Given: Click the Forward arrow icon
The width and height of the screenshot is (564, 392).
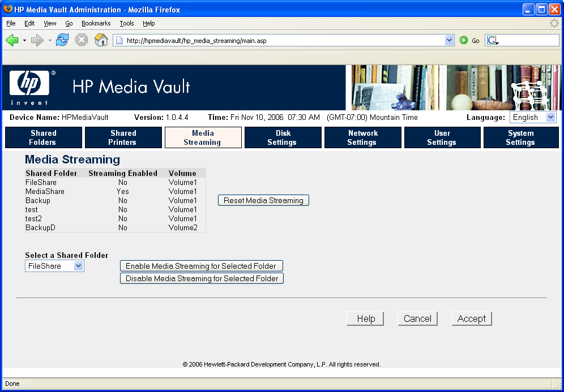Looking at the screenshot, I should [37, 40].
